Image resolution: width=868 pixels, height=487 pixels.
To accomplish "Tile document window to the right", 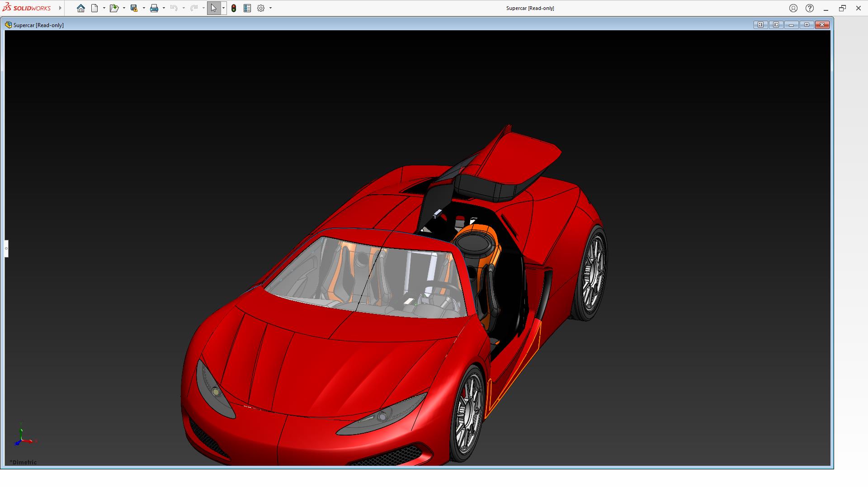I will [x=776, y=25].
